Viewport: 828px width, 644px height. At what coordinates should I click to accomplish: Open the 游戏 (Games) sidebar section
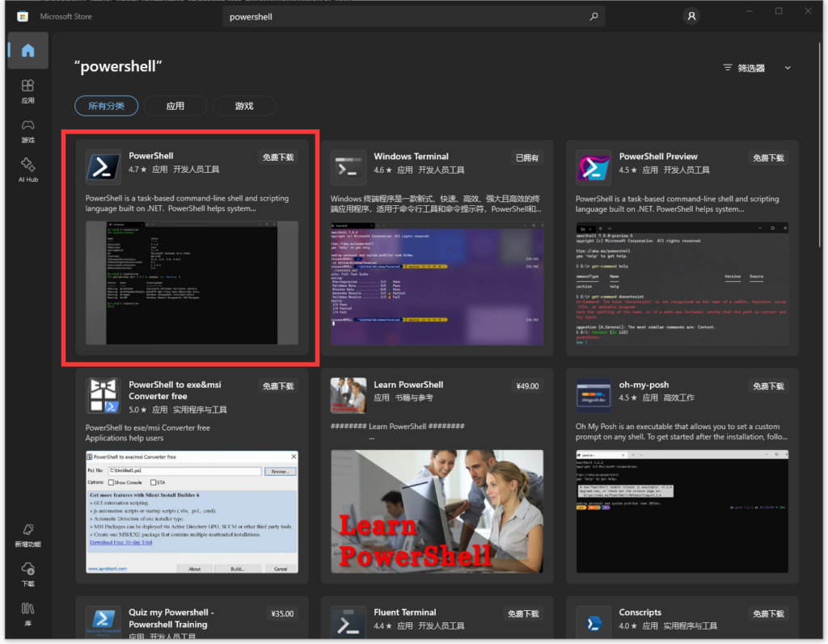pos(28,131)
